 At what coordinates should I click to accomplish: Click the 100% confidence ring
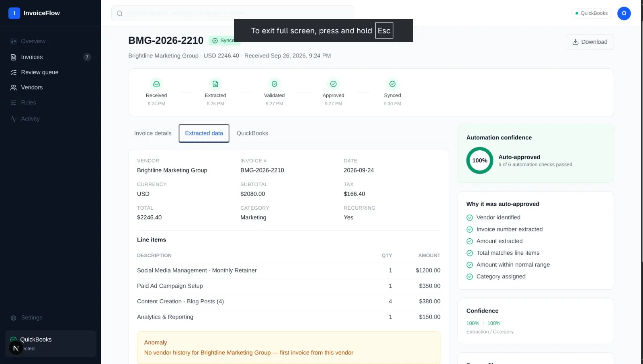(x=480, y=160)
